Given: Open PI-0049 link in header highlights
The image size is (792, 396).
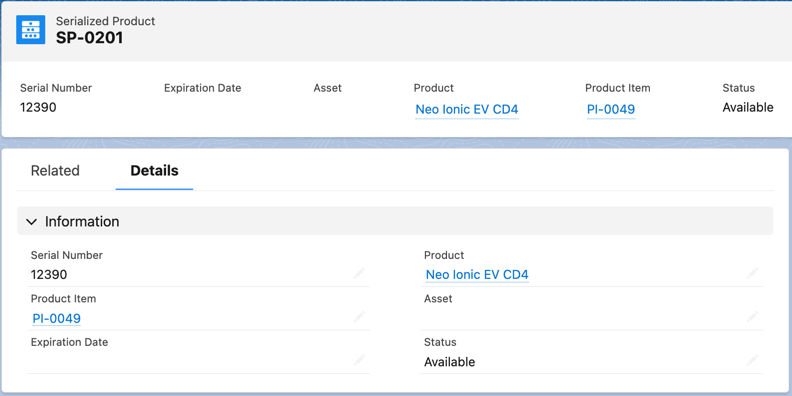Looking at the screenshot, I should pos(611,110).
